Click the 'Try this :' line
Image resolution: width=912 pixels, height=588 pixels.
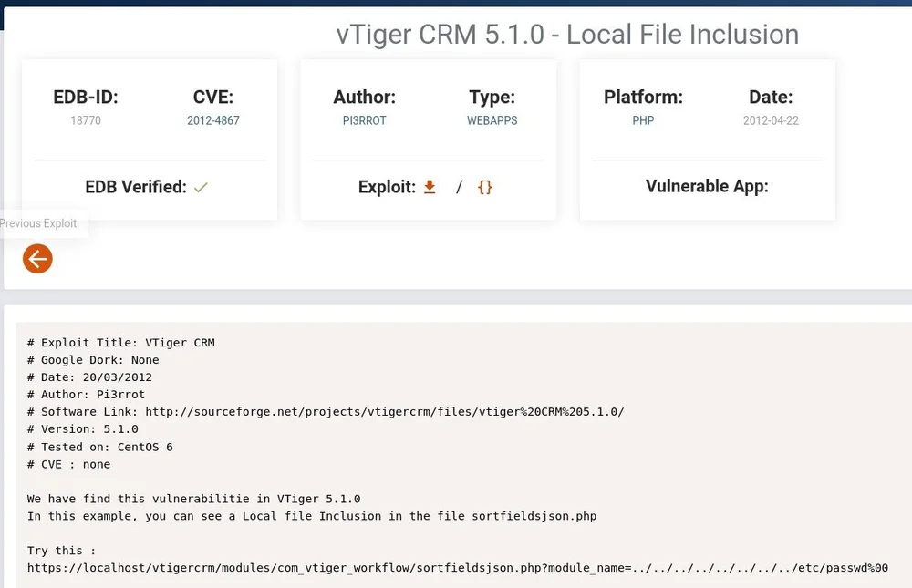tap(61, 551)
